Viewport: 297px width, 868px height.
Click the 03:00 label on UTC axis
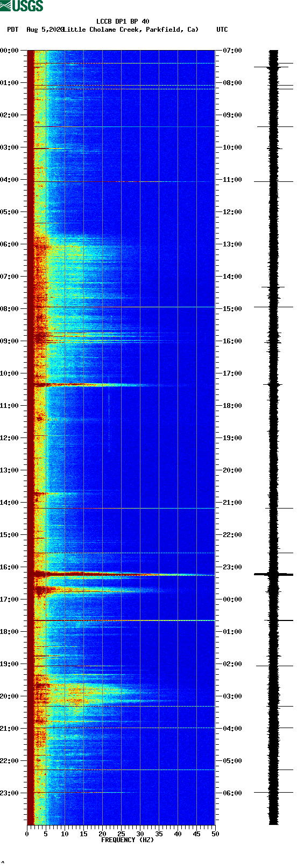[232, 696]
